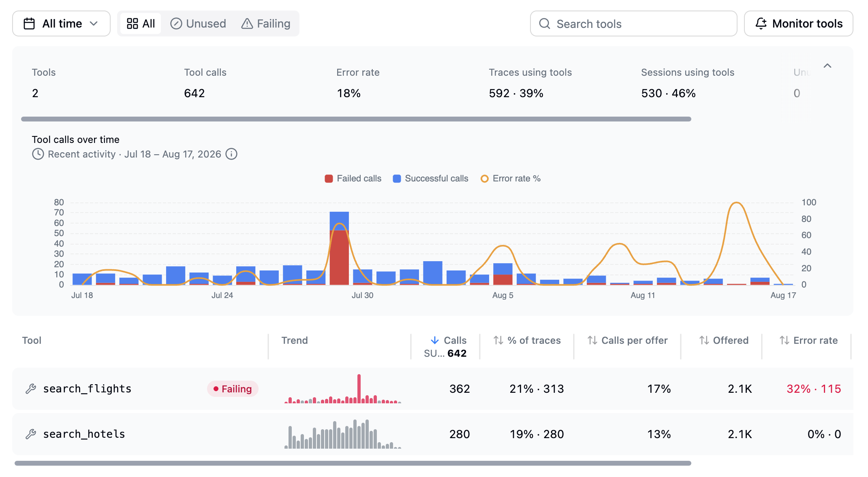Select the Unused filter tab
The image size is (868, 477).
(x=198, y=23)
